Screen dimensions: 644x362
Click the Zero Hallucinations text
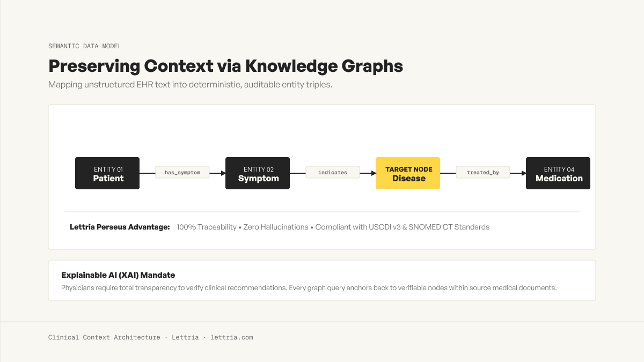coord(276,227)
